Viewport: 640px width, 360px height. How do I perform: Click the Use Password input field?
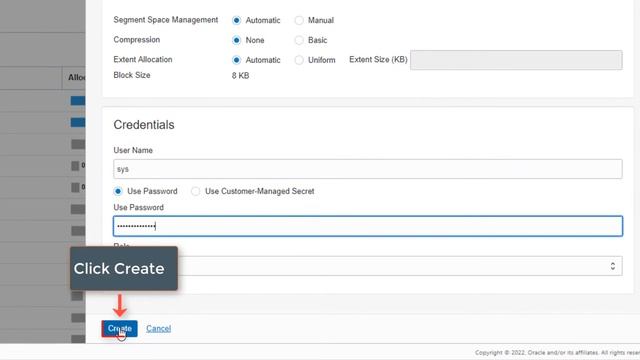point(368,226)
